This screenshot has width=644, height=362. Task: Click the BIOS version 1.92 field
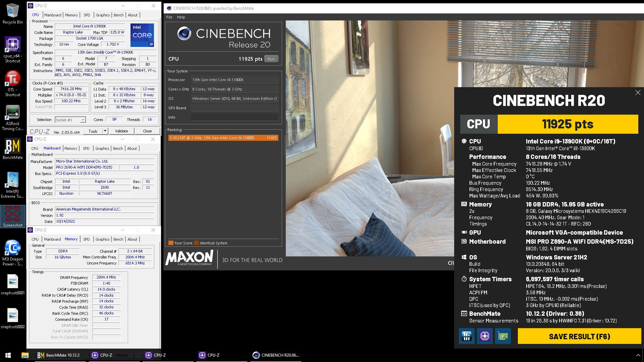pos(104,215)
